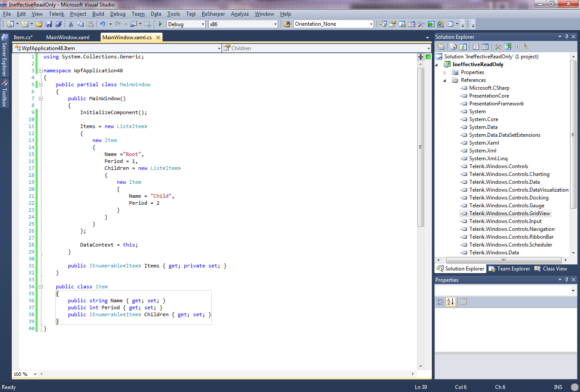The width and height of the screenshot is (580, 392).
Task: Click the Start Debugging green play icon
Action: [160, 24]
